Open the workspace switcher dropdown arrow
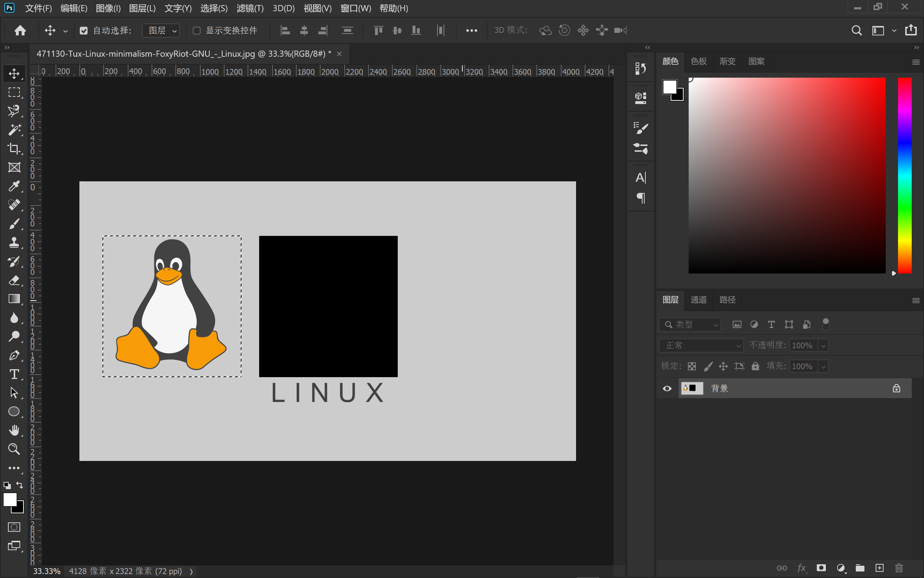 tap(894, 31)
